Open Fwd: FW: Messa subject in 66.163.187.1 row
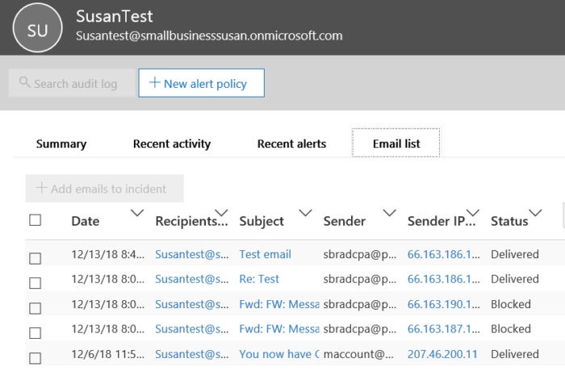The width and height of the screenshot is (565, 392). tap(279, 329)
